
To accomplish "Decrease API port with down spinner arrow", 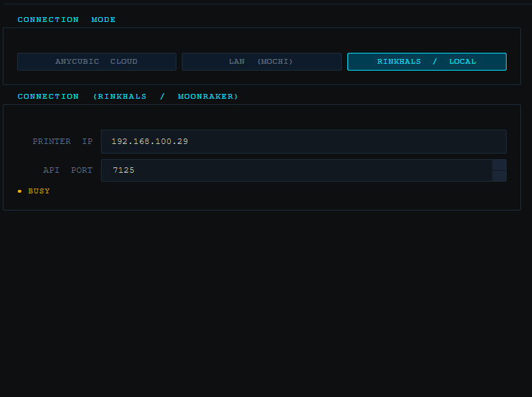I will (499, 176).
